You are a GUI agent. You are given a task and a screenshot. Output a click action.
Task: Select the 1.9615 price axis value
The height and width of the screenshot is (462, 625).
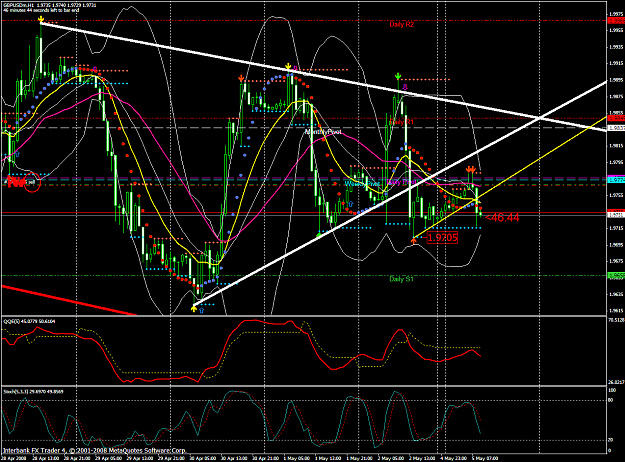coord(616,311)
